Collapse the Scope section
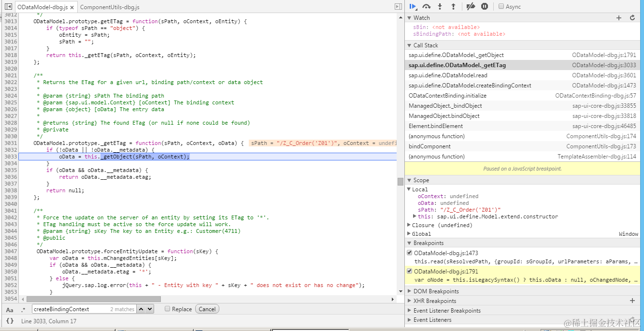Image resolution: width=644 pixels, height=331 pixels. point(409,180)
